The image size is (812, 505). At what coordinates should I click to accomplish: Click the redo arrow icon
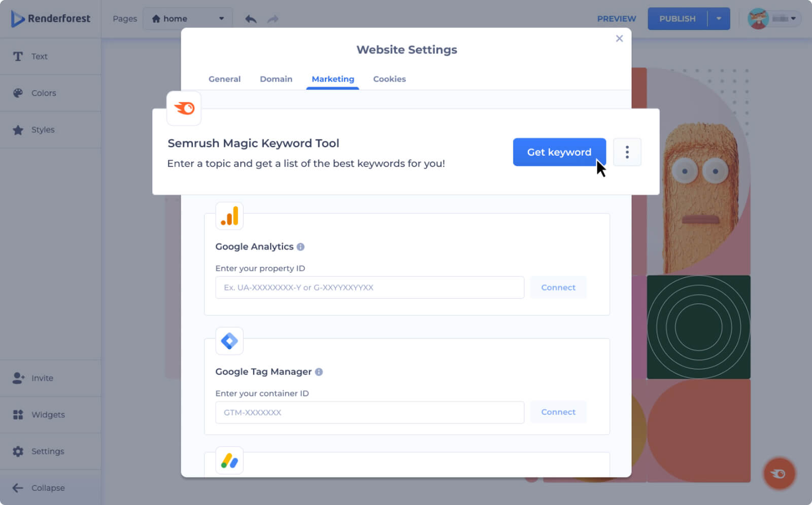coord(273,19)
